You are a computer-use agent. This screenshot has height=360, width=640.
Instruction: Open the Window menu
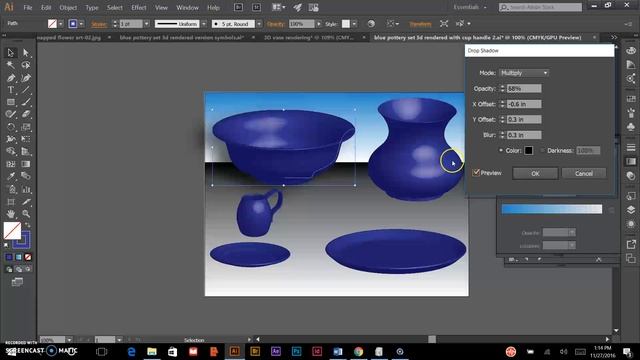187,8
